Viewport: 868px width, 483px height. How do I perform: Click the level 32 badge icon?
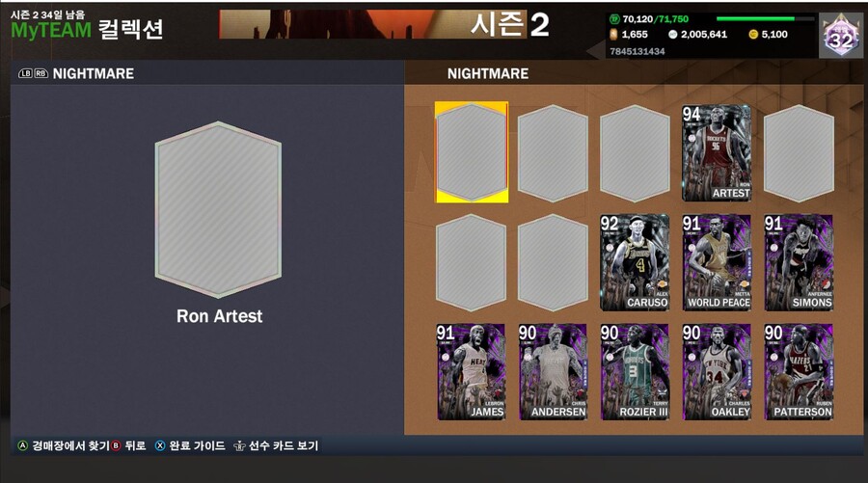coord(841,36)
